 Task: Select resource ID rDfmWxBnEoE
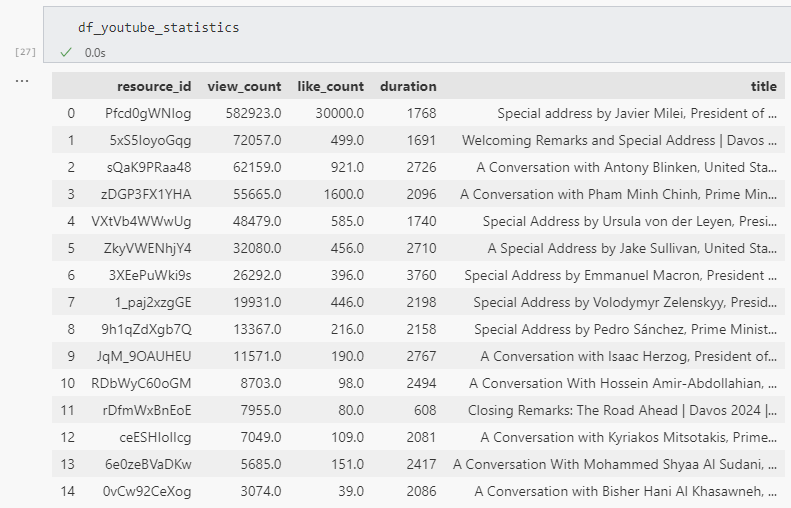[147, 410]
